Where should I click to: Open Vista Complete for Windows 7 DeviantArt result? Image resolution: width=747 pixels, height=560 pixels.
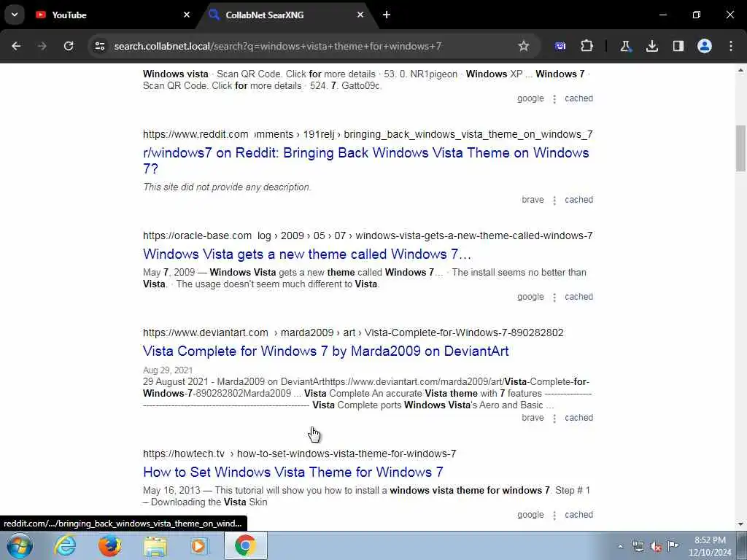(x=326, y=351)
